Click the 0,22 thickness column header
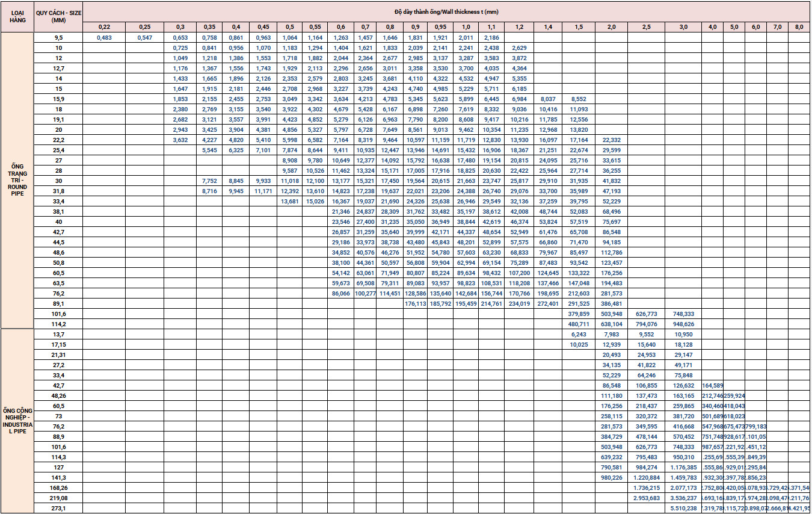Viewport: 812px width, 514px height. tap(105, 27)
